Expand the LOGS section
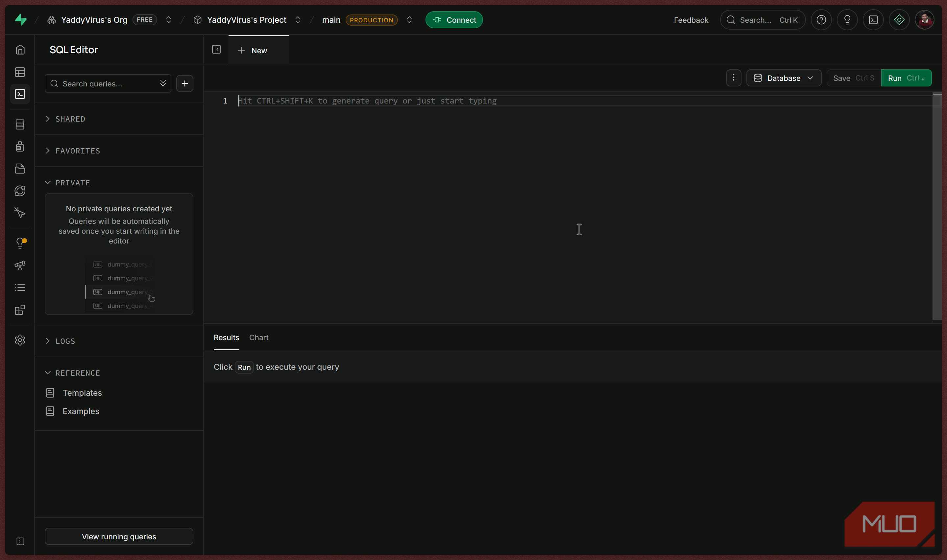Screen dimensions: 947x560 (119, 341)
